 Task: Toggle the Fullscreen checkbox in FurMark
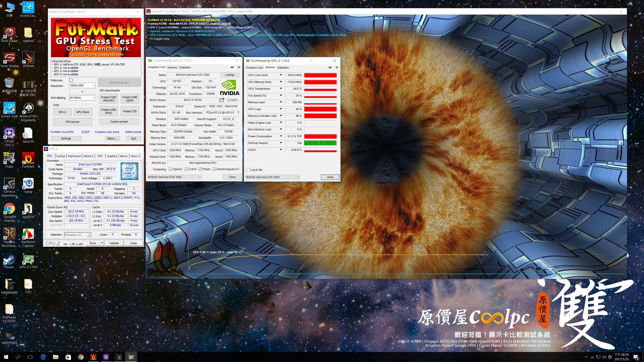coord(71,80)
